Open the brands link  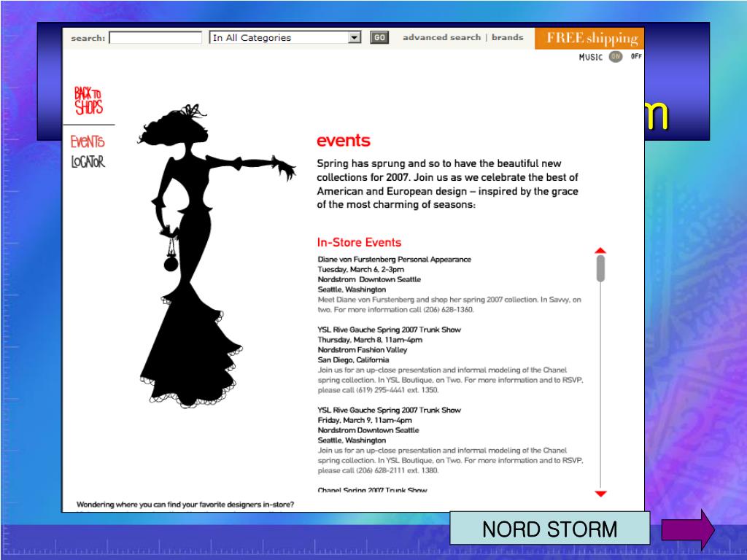coord(508,37)
